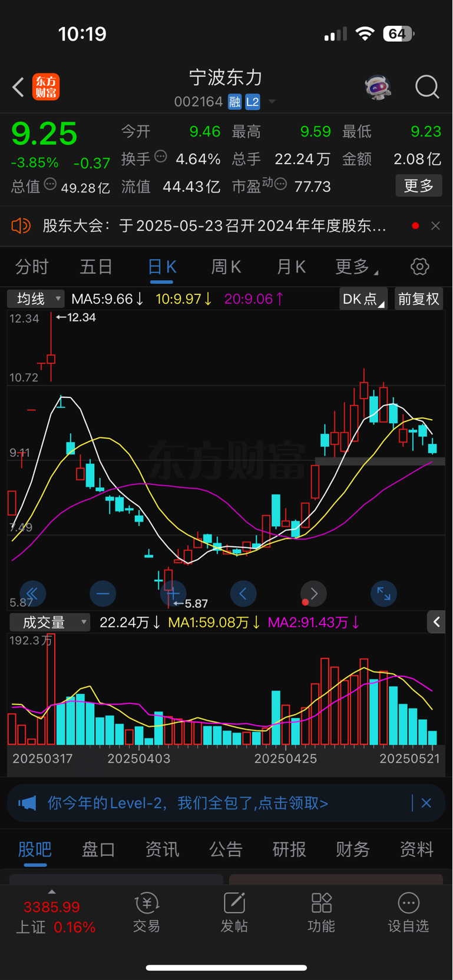The width and height of the screenshot is (453, 980).
Task: Collapse side panel with left chevron
Action: pyautogui.click(x=436, y=622)
